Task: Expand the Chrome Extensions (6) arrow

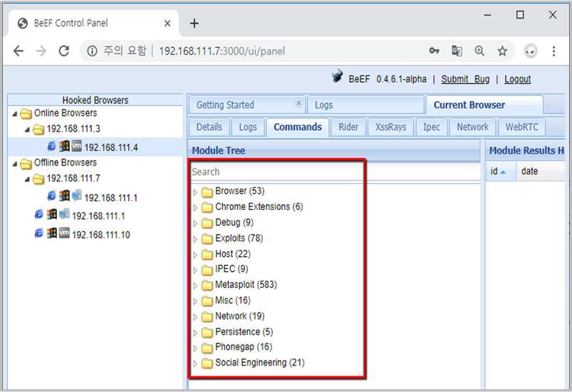Action: pyautogui.click(x=195, y=208)
